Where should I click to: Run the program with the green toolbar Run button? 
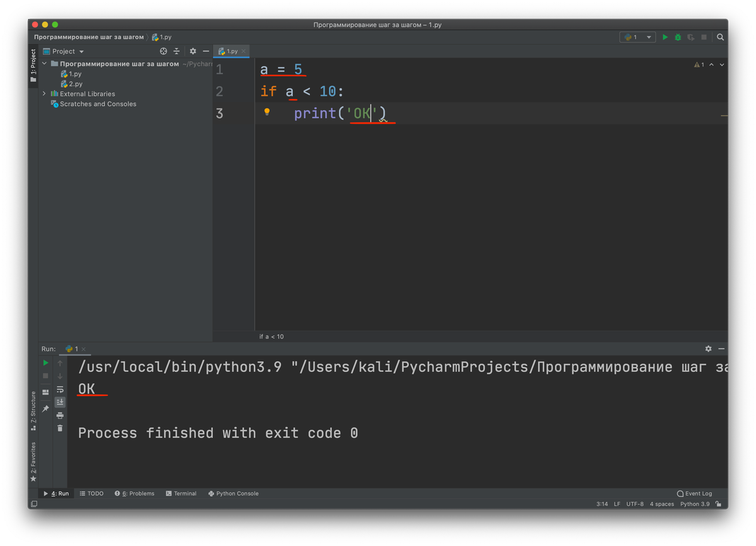pyautogui.click(x=665, y=37)
